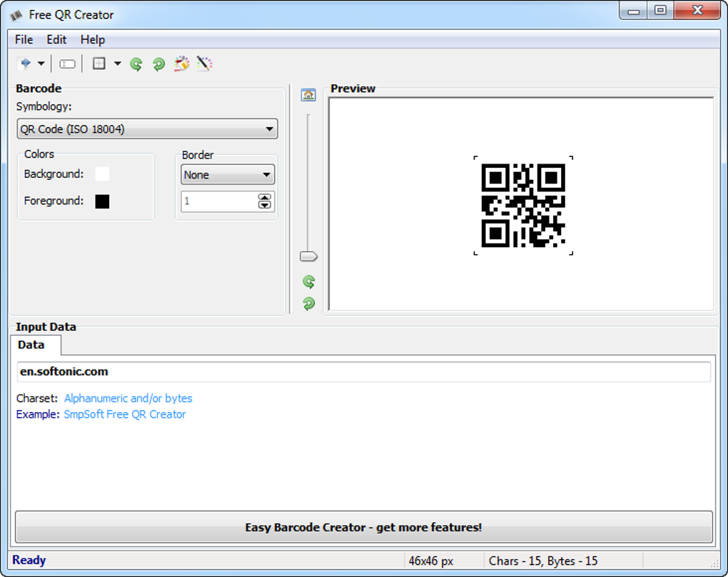
Task: Click the Ready status text
Action: click(29, 560)
